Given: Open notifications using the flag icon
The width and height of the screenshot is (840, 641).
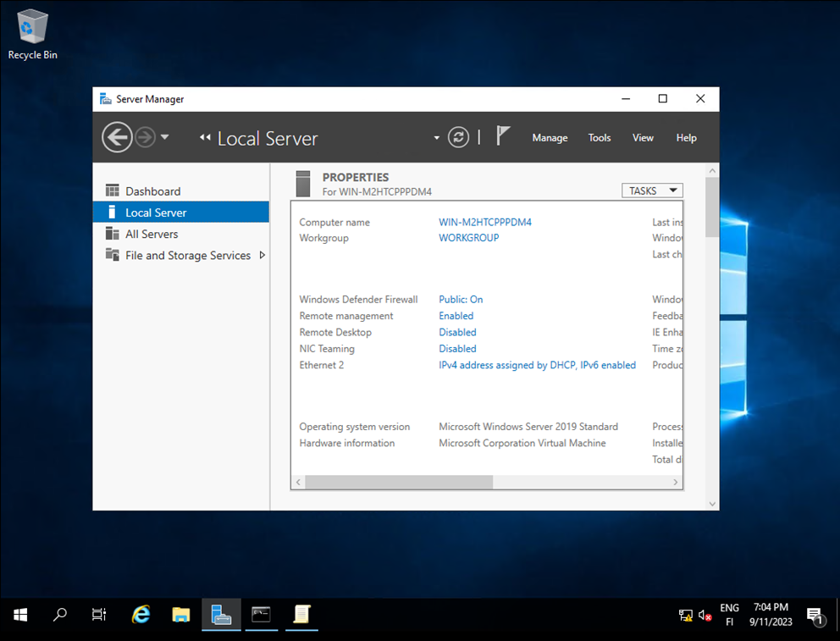Looking at the screenshot, I should tap(503, 135).
